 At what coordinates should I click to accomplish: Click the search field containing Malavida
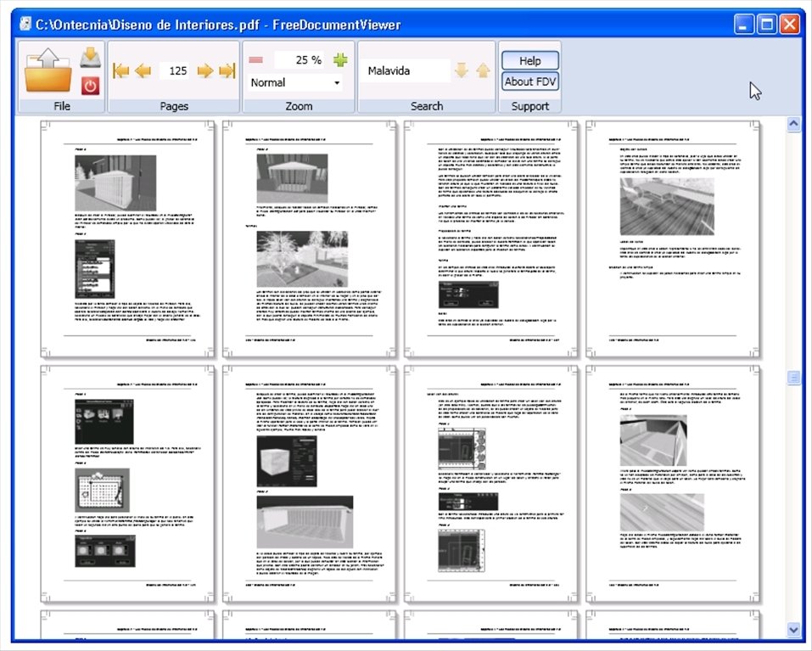point(406,70)
